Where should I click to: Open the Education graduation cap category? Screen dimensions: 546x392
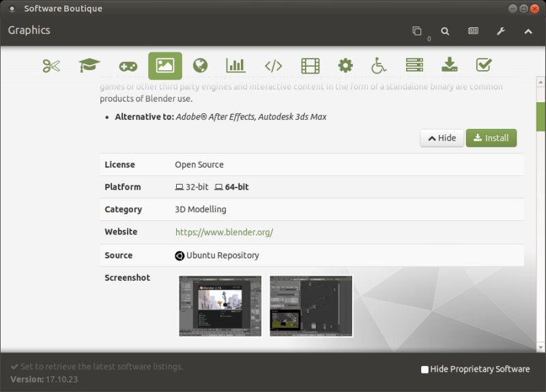[89, 65]
